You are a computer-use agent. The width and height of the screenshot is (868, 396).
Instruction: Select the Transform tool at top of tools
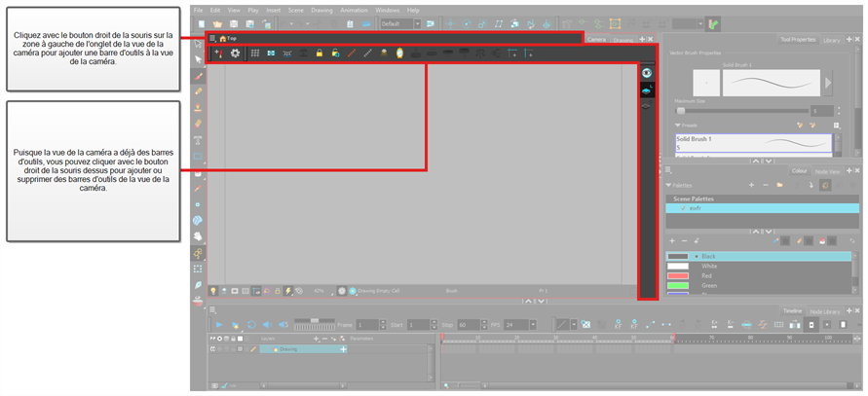(x=199, y=44)
